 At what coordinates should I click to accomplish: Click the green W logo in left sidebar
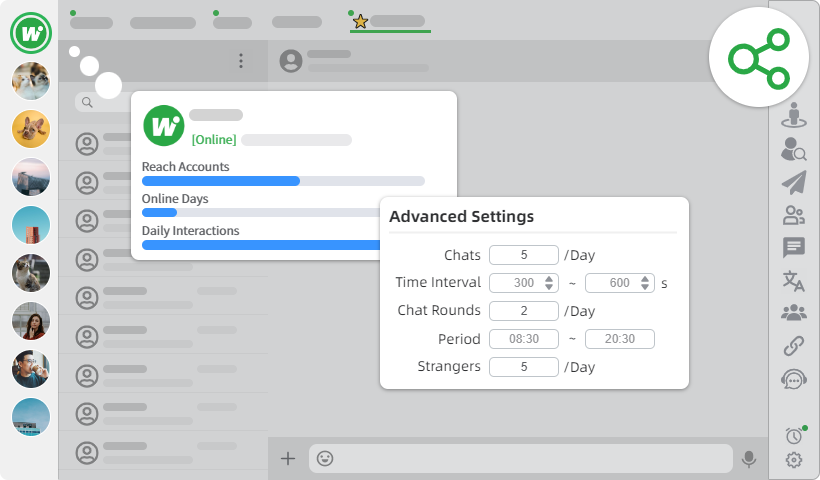coord(31,34)
